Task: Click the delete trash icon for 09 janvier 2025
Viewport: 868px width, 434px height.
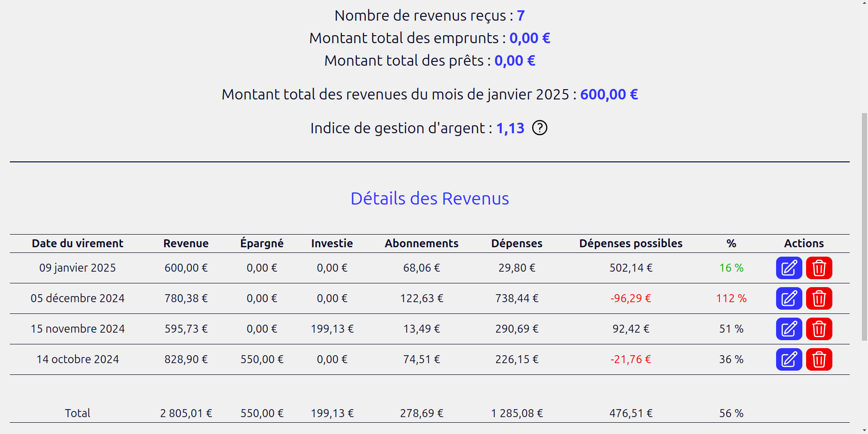Action: pos(819,268)
